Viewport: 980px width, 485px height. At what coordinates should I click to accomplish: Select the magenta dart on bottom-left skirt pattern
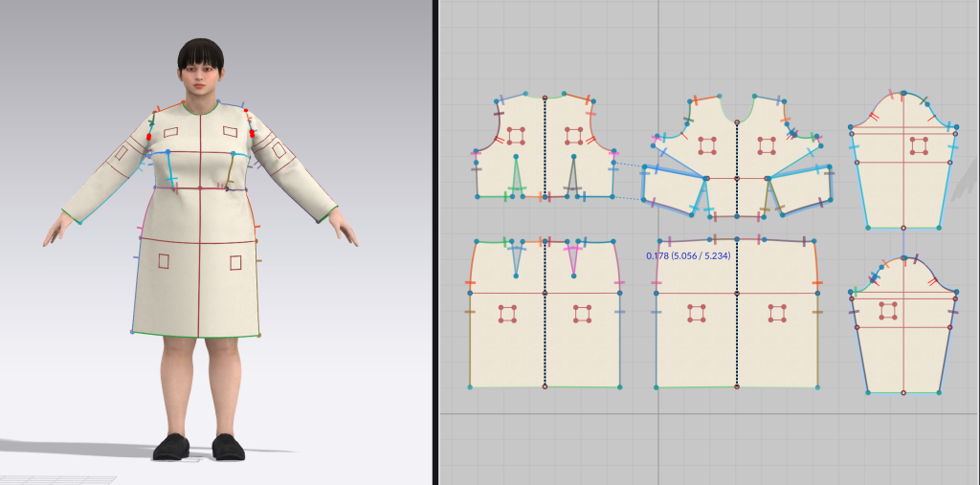574,258
